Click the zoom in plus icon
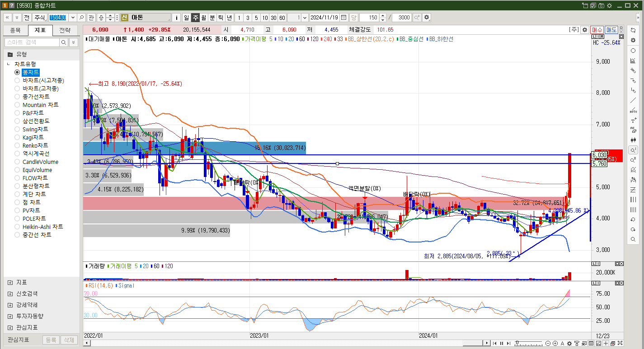This screenshot has height=349, width=644. pyautogui.click(x=555, y=343)
